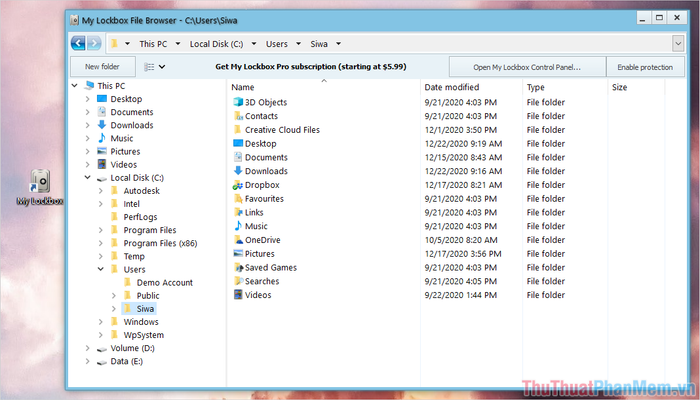
Task: Expand the Program Files (x86) tree node
Action: click(101, 243)
